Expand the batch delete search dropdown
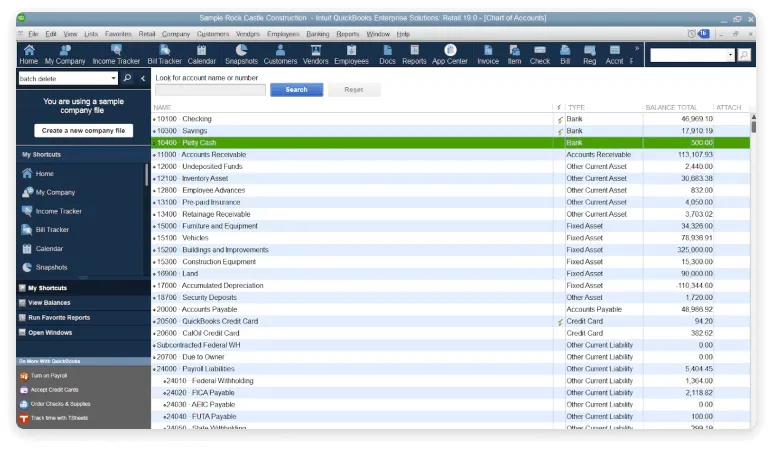 114,78
